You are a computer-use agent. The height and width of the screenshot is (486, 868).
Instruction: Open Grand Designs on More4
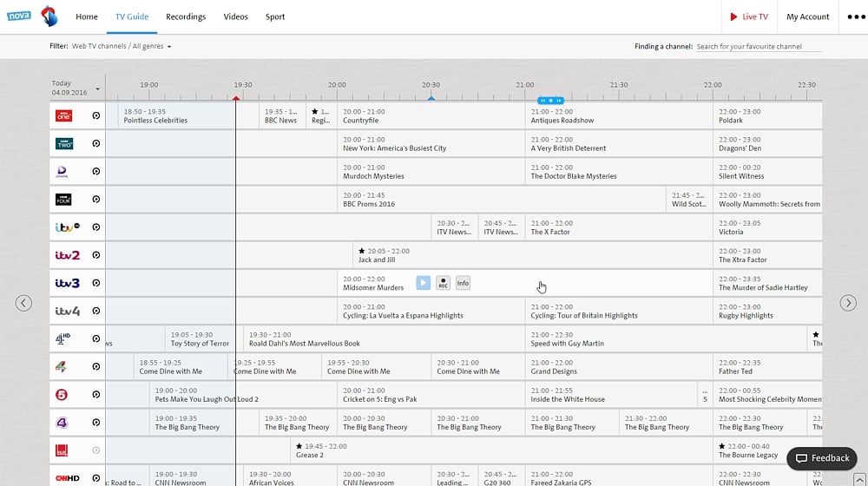coord(618,366)
